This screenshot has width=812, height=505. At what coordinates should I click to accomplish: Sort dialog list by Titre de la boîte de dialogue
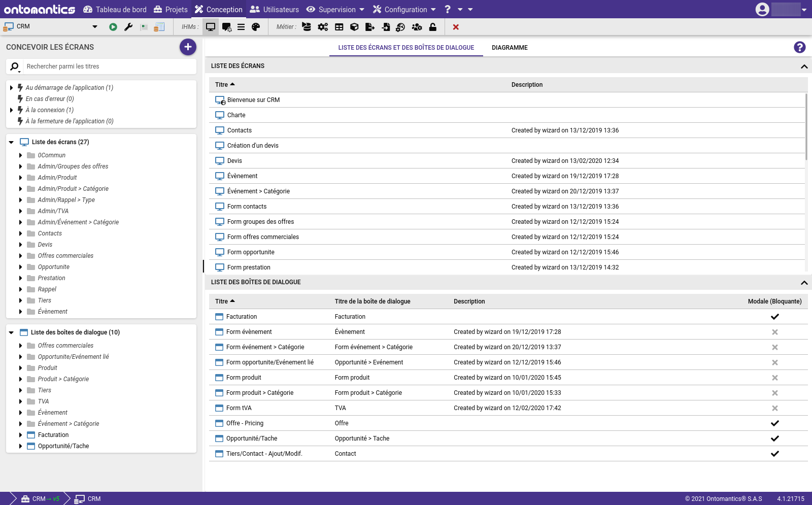pos(373,301)
